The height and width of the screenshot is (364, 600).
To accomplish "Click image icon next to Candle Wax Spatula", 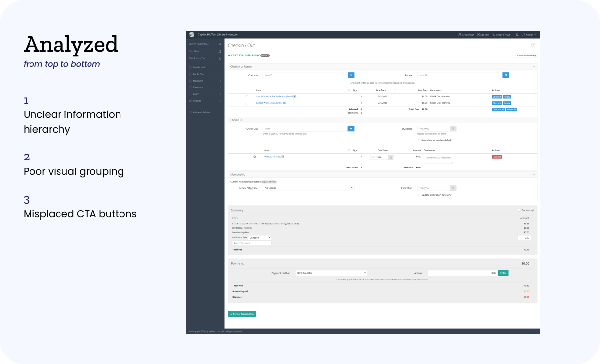I will 284,103.
